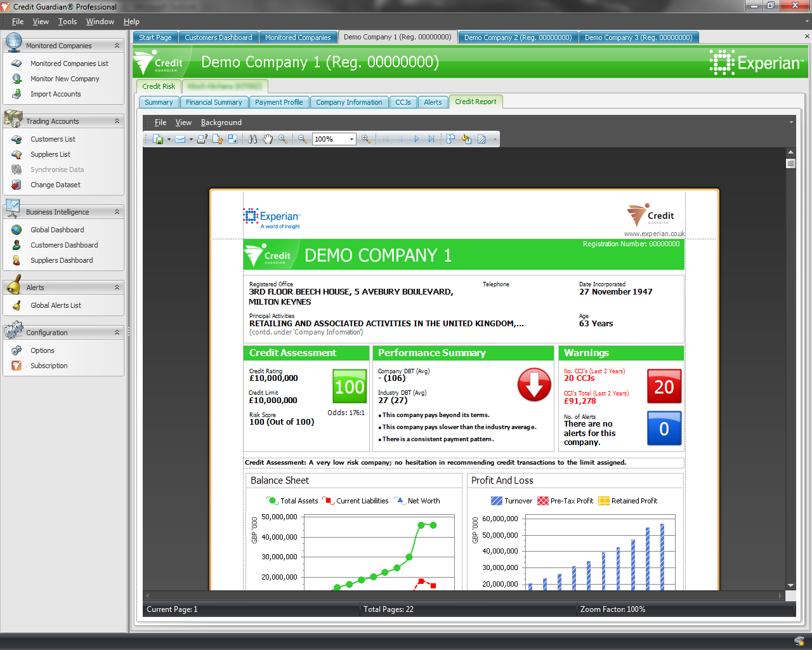The height and width of the screenshot is (650, 812).
Task: Jump to last page arrow
Action: pyautogui.click(x=431, y=139)
